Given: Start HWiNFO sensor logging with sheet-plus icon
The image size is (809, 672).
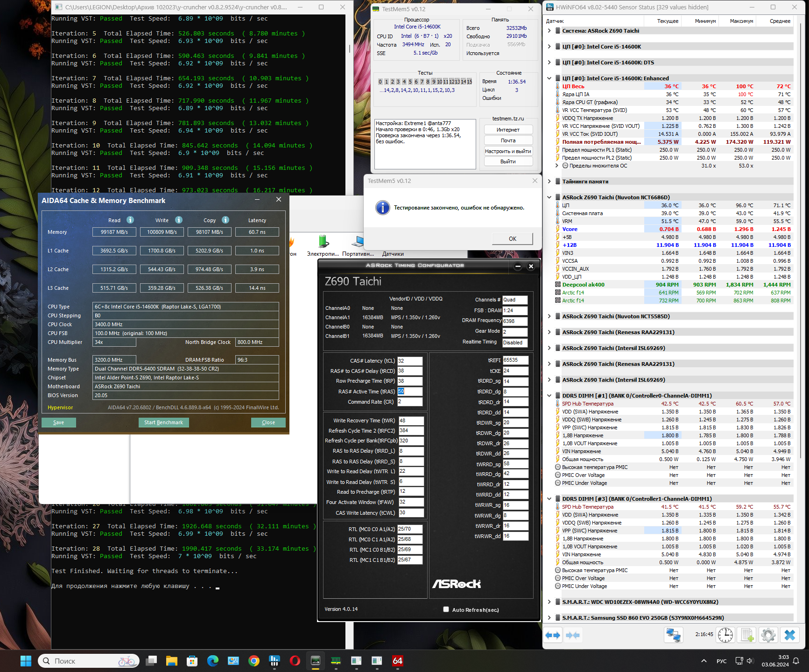Looking at the screenshot, I should pos(747,635).
